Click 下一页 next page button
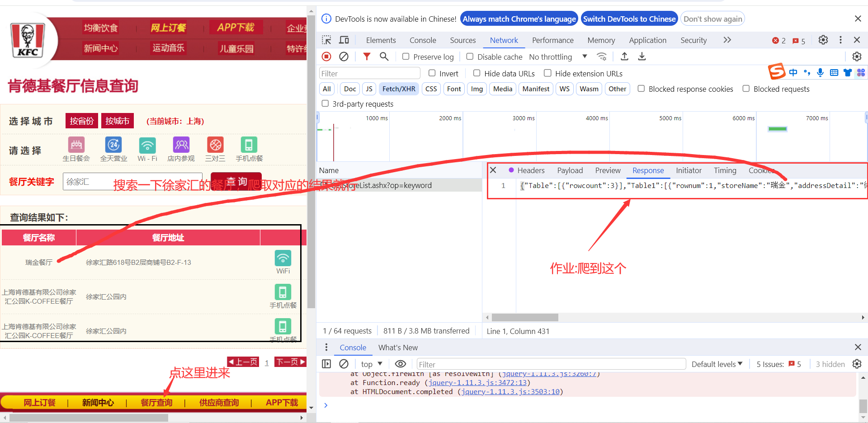Viewport: 868px width, 423px height. point(291,362)
